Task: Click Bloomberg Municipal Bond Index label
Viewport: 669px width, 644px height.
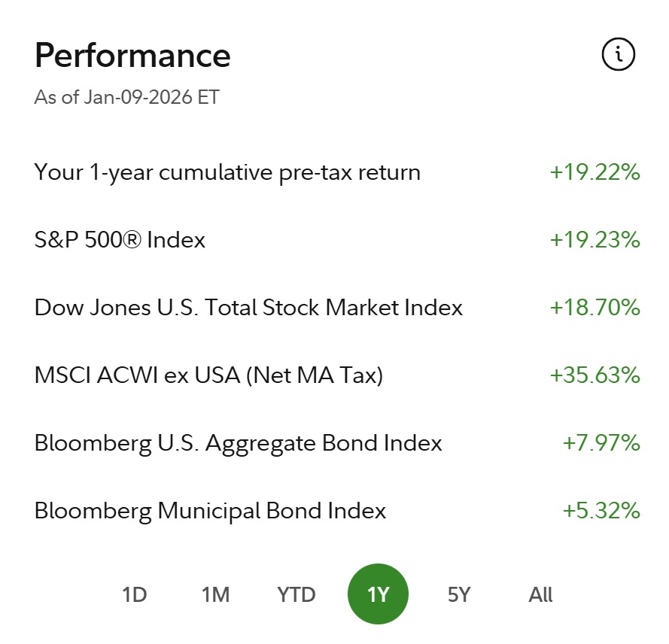Action: click(210, 512)
